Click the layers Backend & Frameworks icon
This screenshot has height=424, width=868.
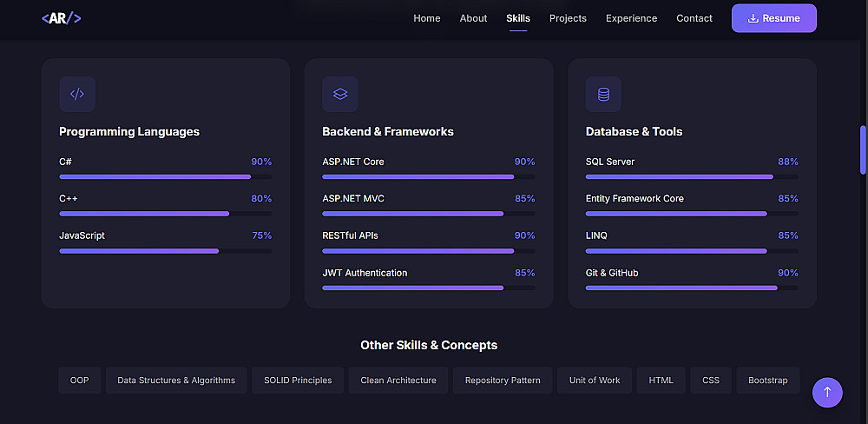click(x=340, y=95)
